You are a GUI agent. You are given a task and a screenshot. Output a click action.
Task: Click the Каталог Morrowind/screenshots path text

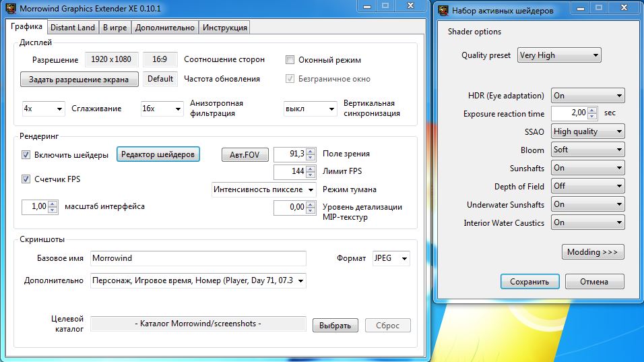[198, 324]
